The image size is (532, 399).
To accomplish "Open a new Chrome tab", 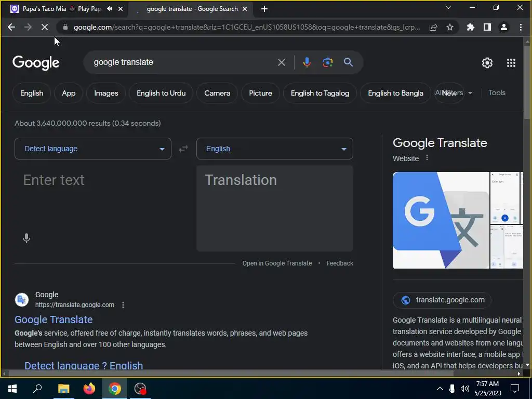I will point(264,9).
